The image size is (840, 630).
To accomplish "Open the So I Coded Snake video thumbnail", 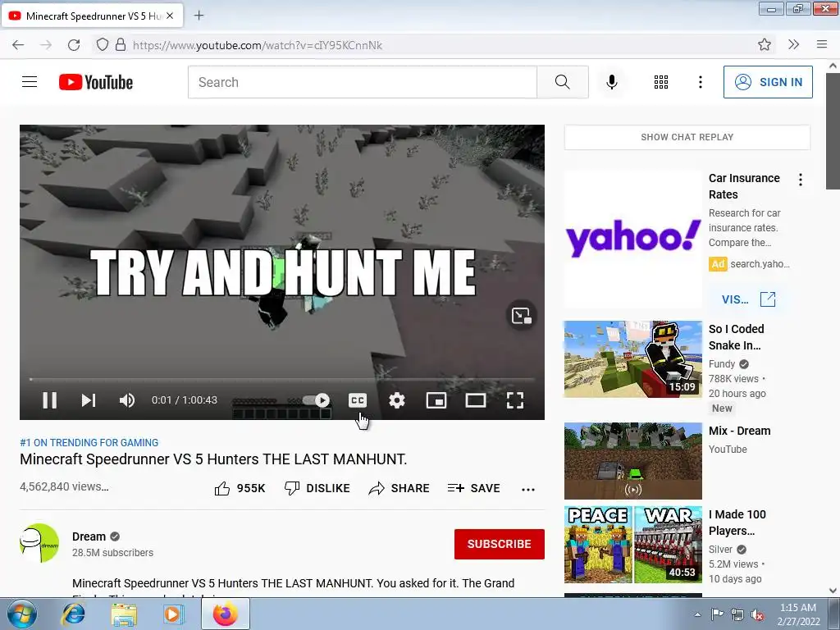I will point(632,359).
